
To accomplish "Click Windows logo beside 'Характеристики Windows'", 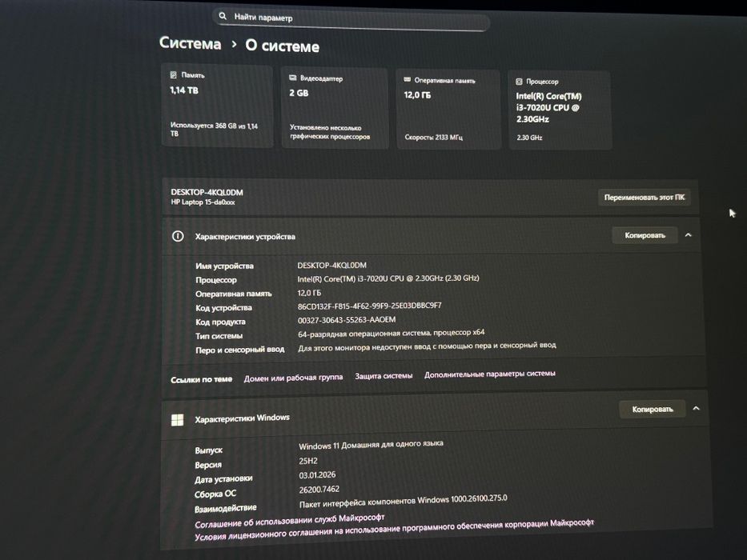I will point(177,419).
